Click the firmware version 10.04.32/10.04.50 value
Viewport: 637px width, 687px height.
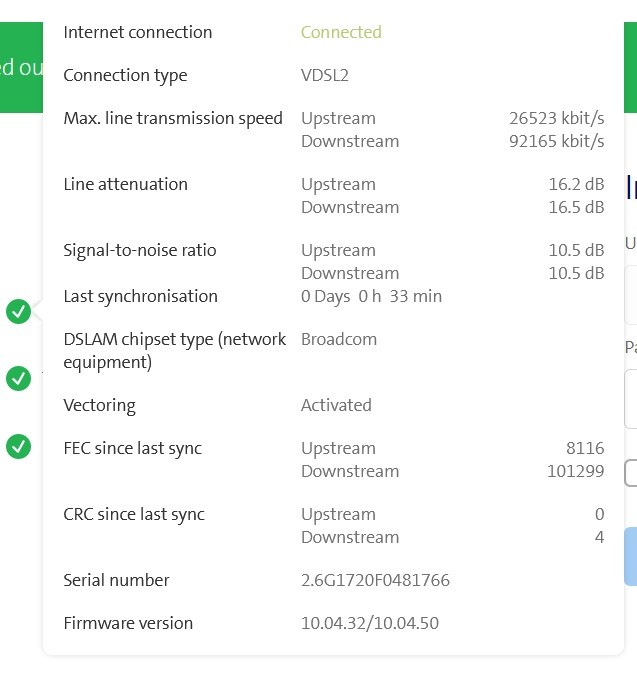[x=369, y=623]
